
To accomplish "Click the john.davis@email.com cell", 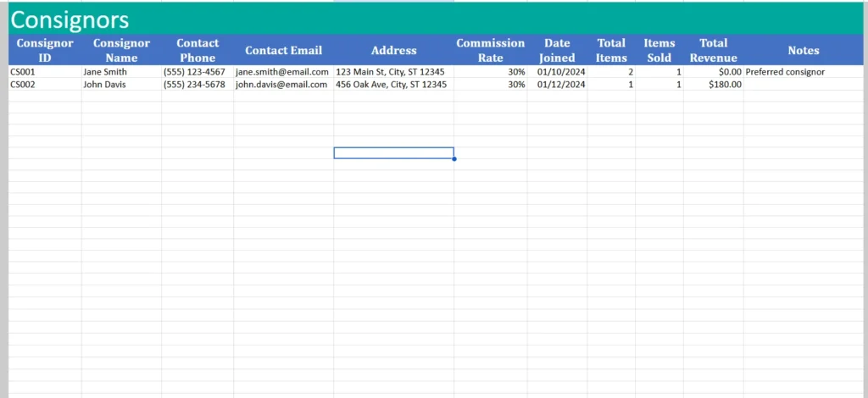I will click(283, 85).
